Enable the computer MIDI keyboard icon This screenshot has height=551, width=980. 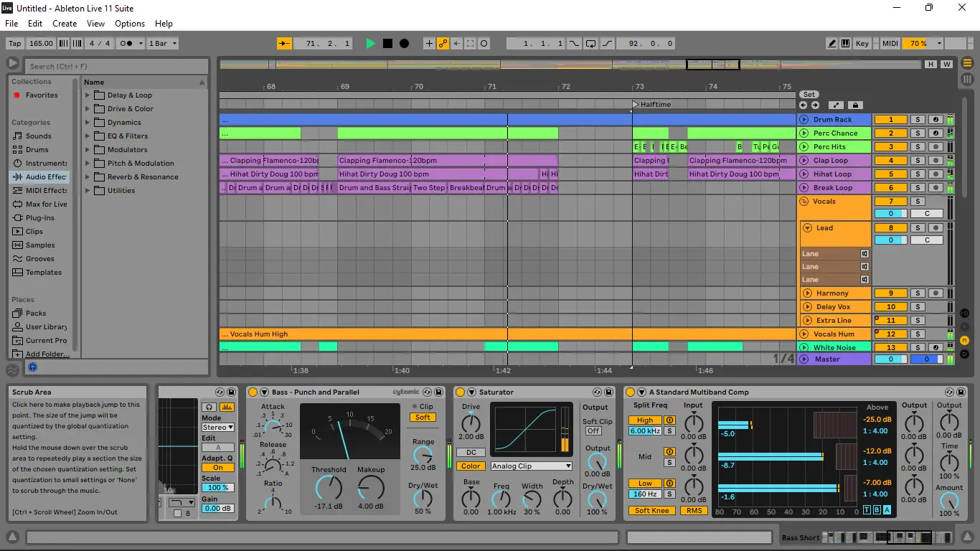[x=846, y=44]
